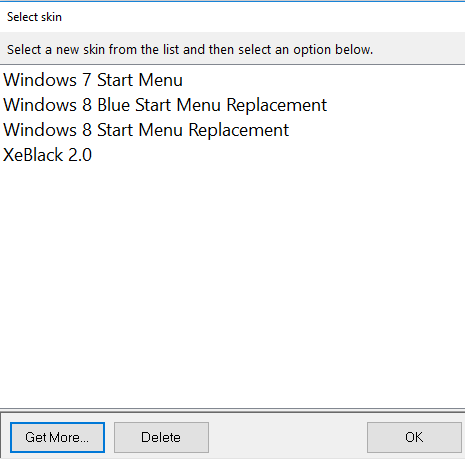Close the dialog by clicking OK

414,437
